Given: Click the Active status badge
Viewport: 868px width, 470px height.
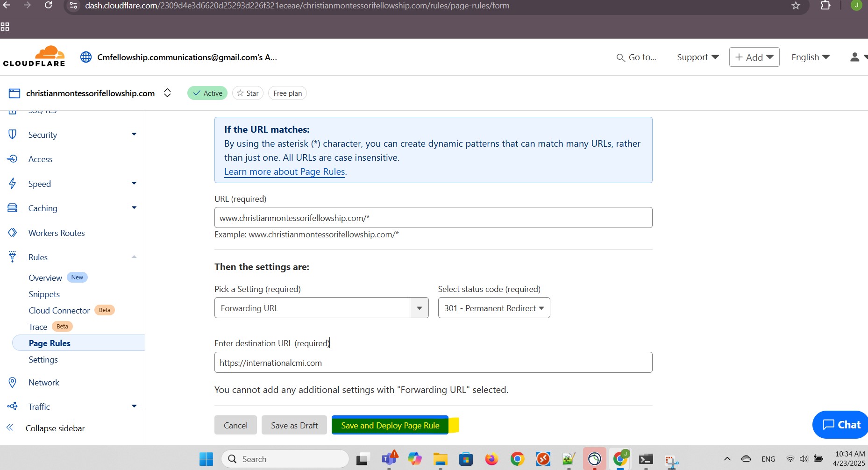Looking at the screenshot, I should pos(207,93).
